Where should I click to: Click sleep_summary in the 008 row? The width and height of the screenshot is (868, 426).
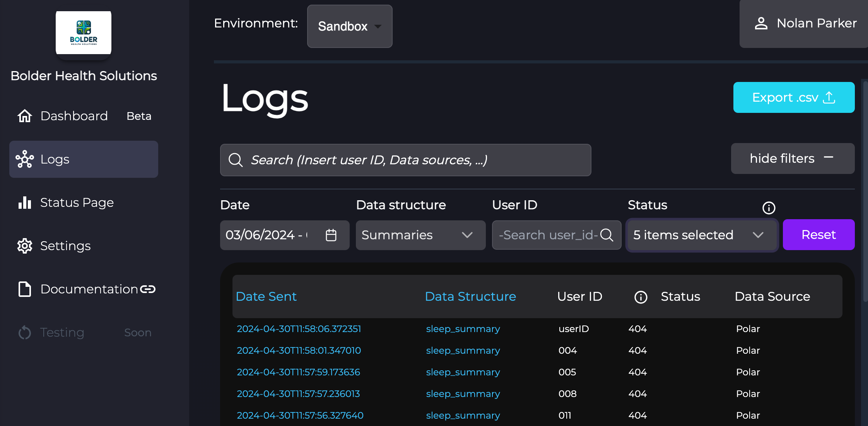pos(463,394)
